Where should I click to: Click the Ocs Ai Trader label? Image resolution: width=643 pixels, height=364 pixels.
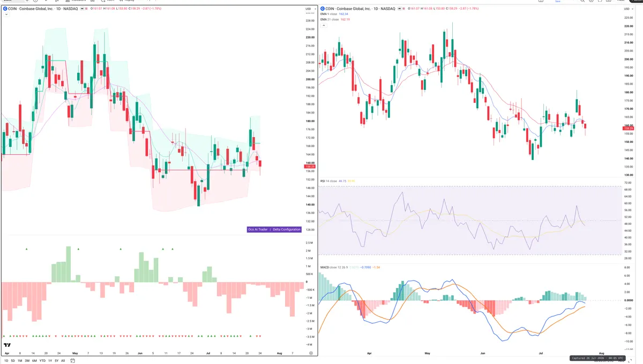[257, 230]
